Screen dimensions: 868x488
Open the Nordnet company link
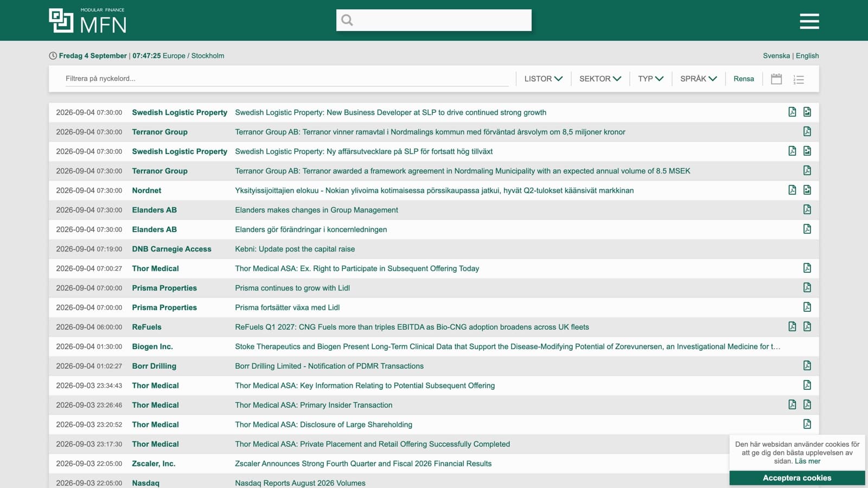pos(146,190)
